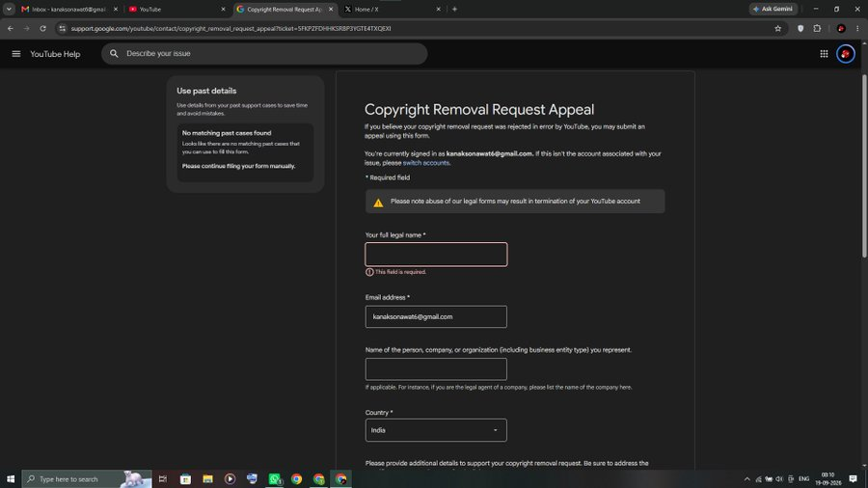The width and height of the screenshot is (868, 488).
Task: Open a new browser tab
Action: (x=454, y=9)
